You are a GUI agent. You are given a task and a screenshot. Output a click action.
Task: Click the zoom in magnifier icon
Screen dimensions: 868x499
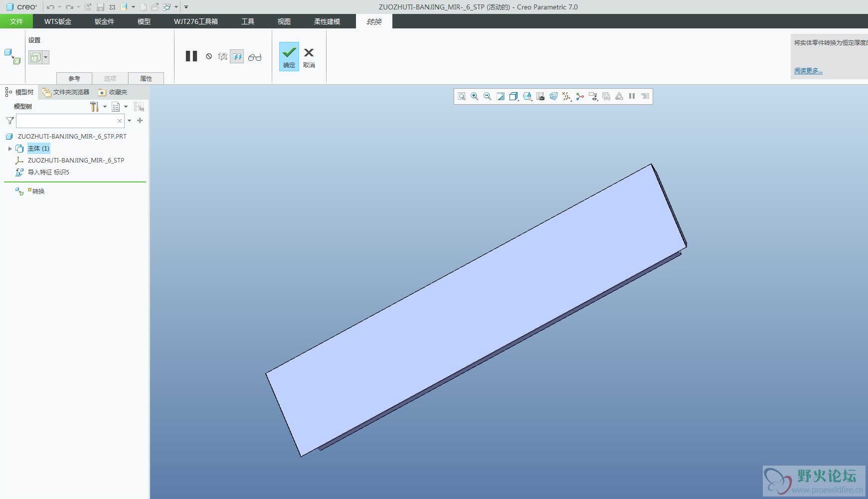click(x=475, y=96)
